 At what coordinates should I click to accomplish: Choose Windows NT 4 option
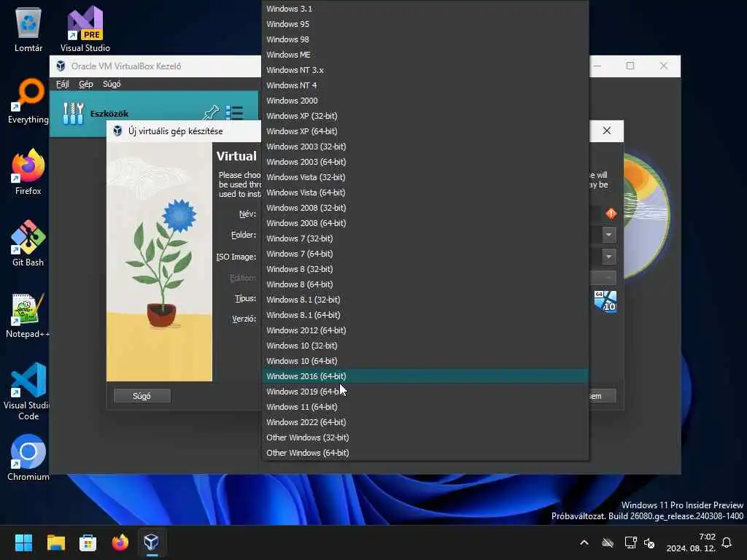pos(425,85)
